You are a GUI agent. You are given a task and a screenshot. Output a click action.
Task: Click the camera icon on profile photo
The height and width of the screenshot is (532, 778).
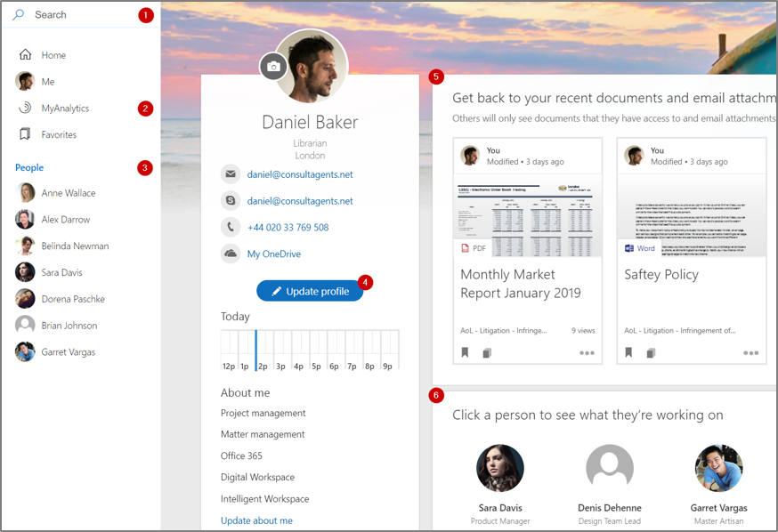[274, 67]
